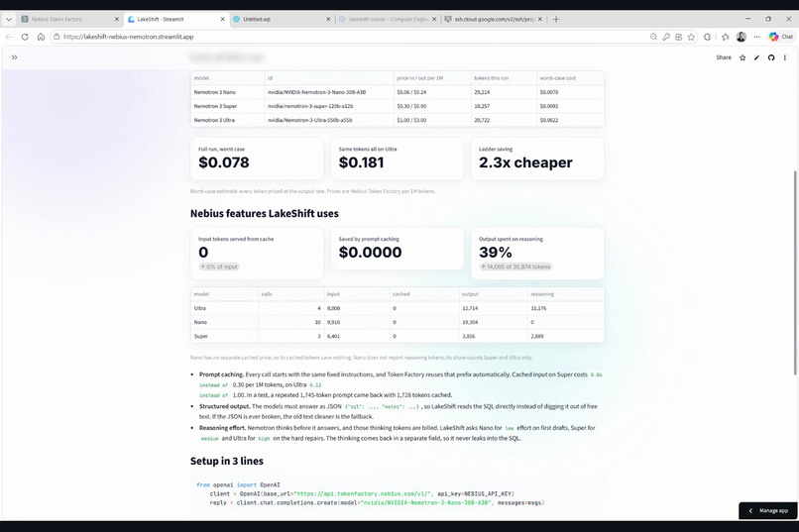
Task: Click the nvidia/nemotron-3-super-120b-a12b id cell
Action: tap(329, 106)
